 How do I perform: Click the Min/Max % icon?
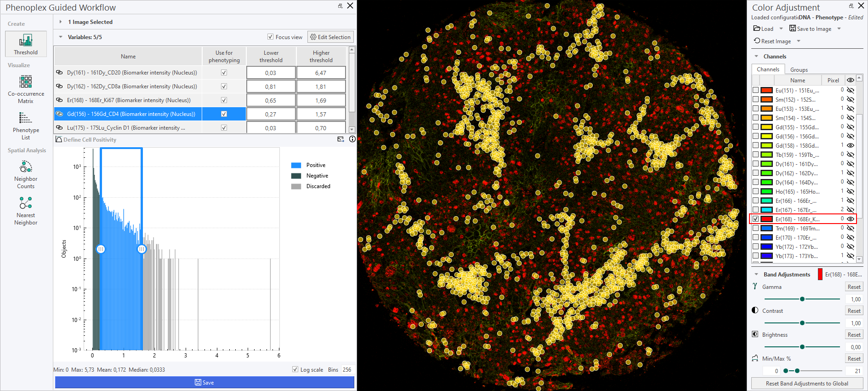[x=755, y=358]
